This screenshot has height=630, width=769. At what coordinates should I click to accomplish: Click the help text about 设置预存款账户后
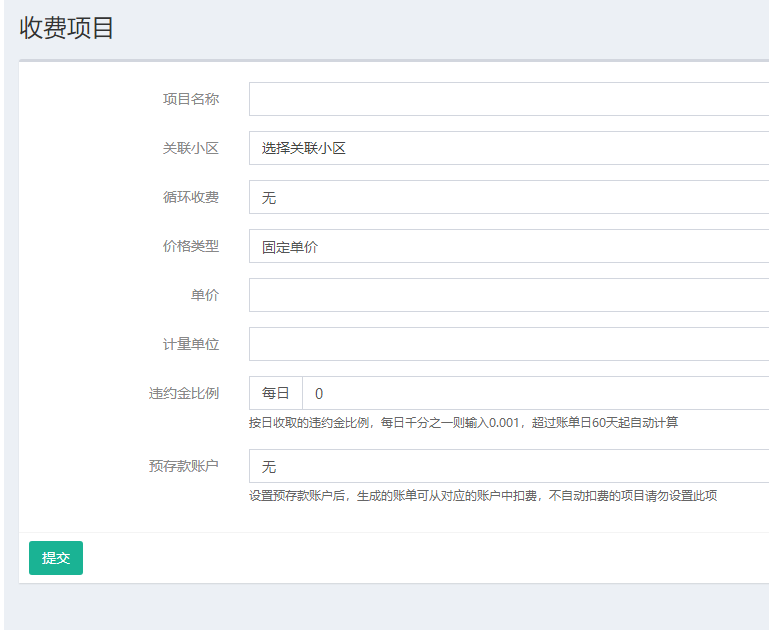[483, 496]
